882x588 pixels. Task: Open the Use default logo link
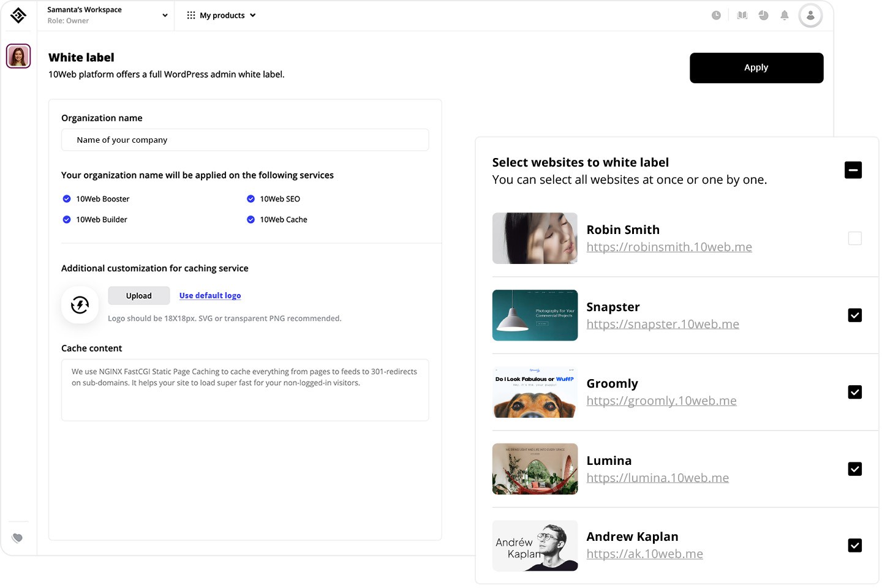[x=209, y=295]
